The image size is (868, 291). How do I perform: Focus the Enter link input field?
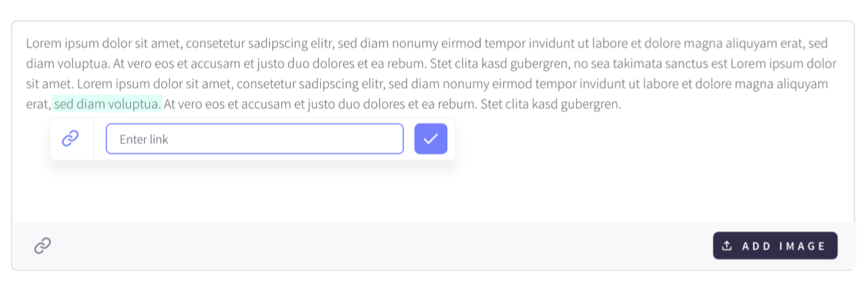(254, 139)
